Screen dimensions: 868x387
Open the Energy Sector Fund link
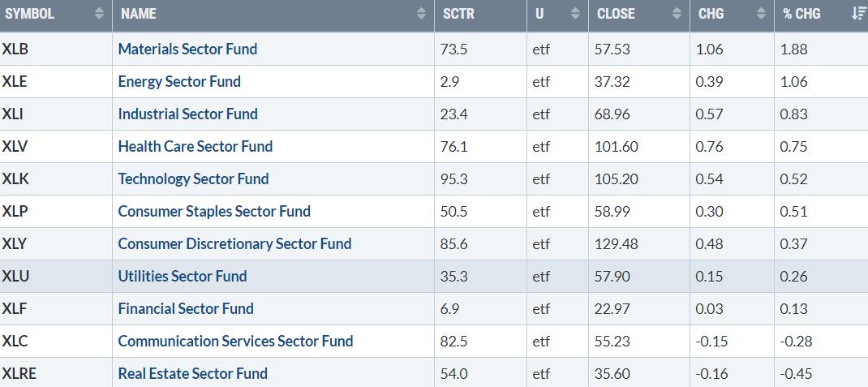tap(179, 81)
